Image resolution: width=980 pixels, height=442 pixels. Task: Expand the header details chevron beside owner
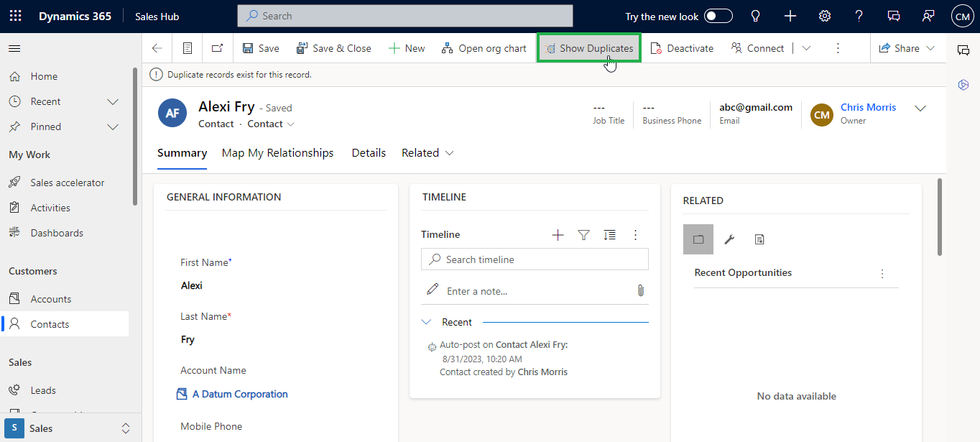[x=920, y=109]
